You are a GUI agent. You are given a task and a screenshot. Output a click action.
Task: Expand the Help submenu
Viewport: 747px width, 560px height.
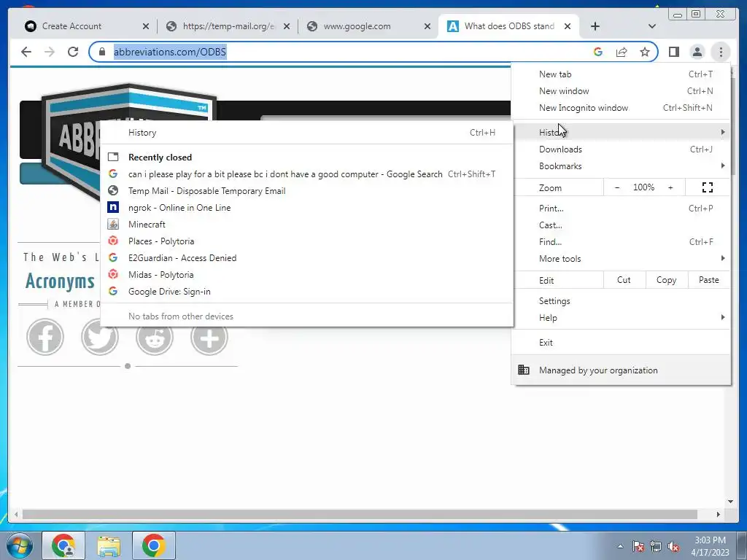tap(621, 318)
